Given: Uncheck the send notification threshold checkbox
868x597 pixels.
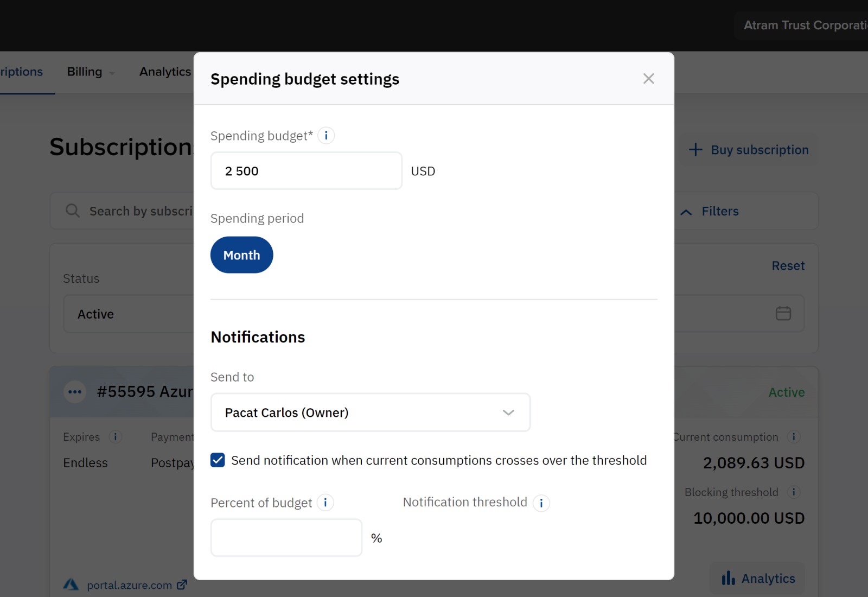Looking at the screenshot, I should (x=218, y=460).
